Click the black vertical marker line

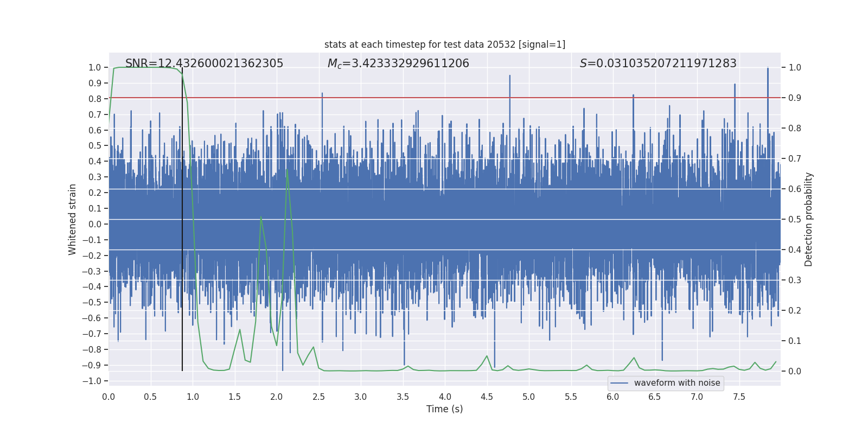click(182, 244)
